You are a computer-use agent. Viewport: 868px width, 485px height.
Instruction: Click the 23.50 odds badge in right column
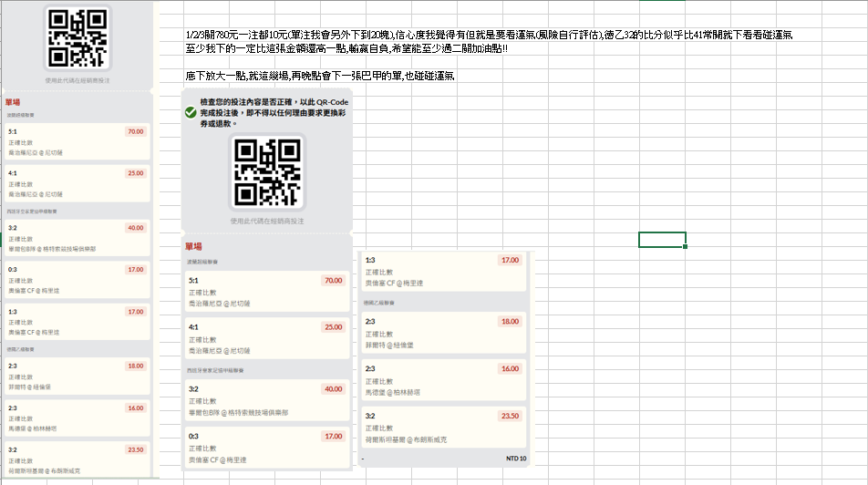point(510,416)
